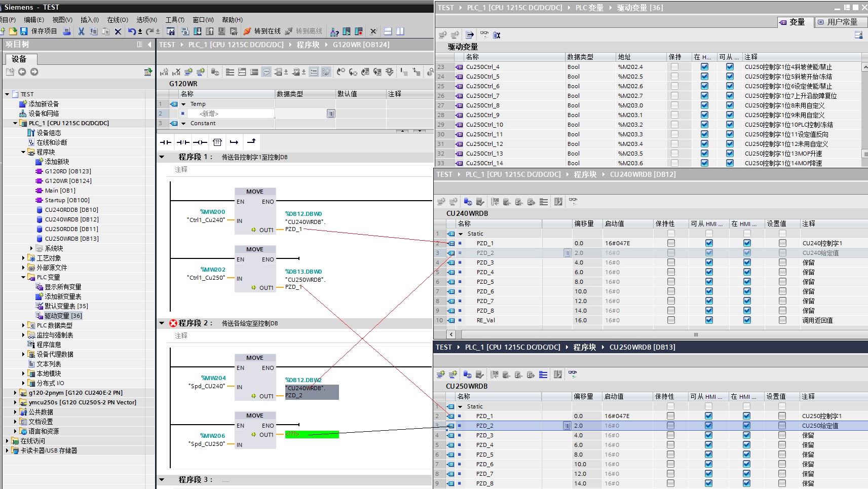Expand the 工艺对象 folder

[23, 258]
